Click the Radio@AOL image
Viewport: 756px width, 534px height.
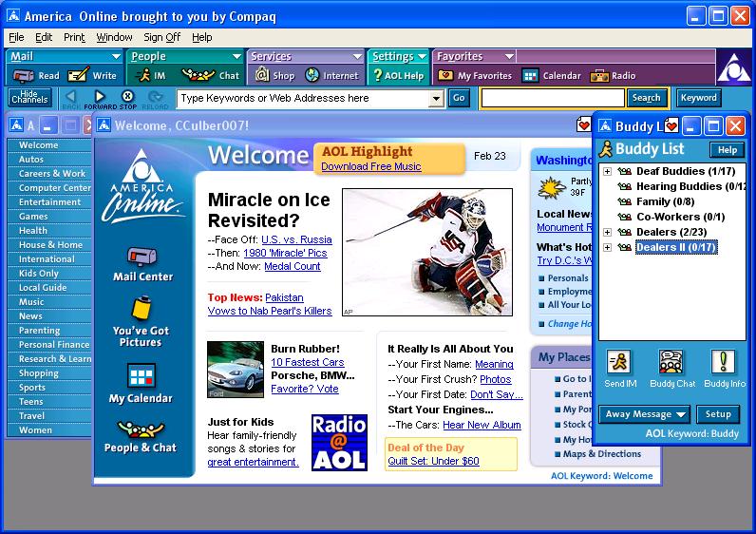339,443
